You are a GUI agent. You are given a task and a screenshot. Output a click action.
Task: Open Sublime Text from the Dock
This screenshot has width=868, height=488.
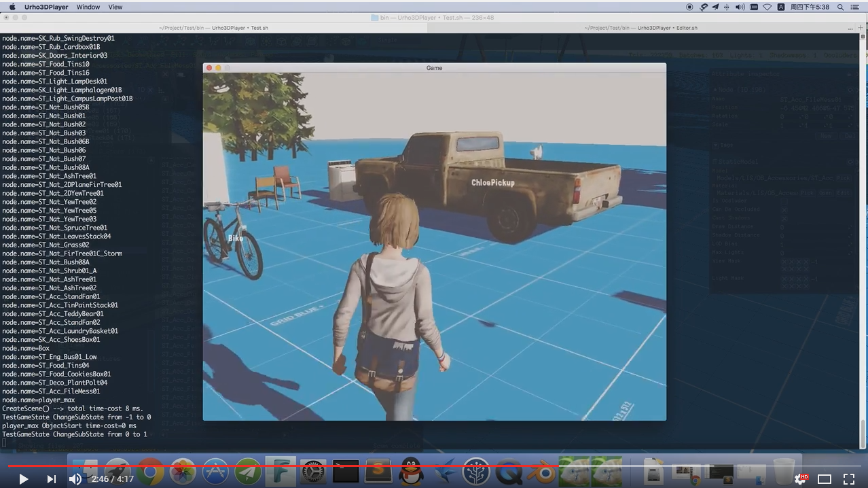tap(378, 471)
